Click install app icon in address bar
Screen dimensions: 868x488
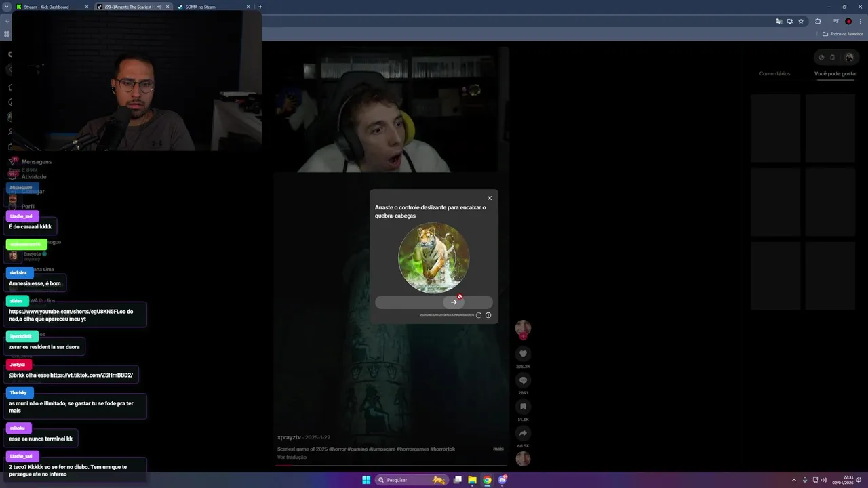tap(790, 21)
